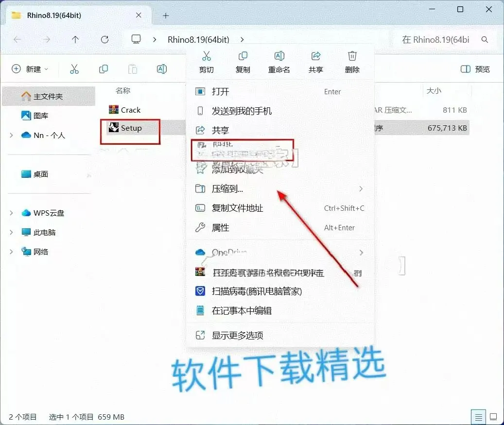Click the toolbar copy icon
Image resolution: width=504 pixels, height=425 pixels.
104,69
